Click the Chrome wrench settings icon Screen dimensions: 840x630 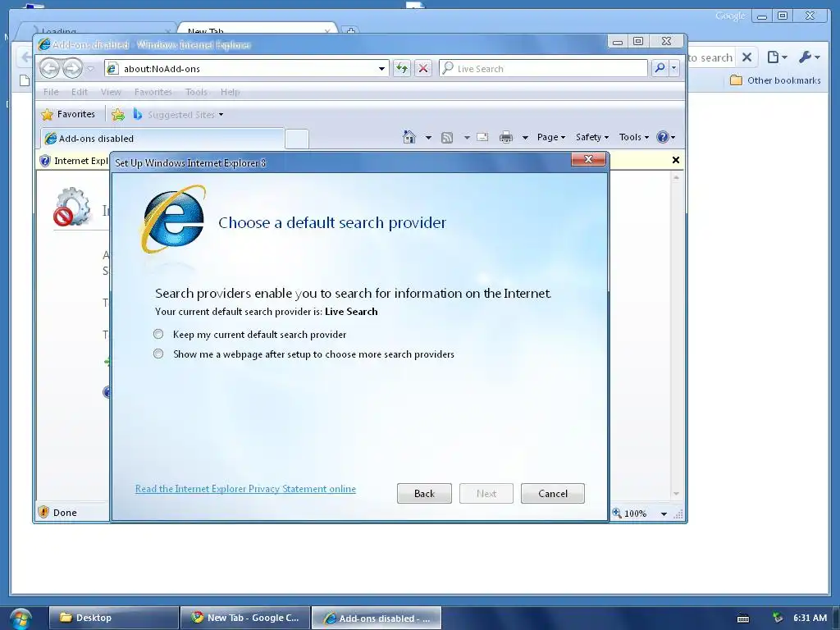[808, 57]
